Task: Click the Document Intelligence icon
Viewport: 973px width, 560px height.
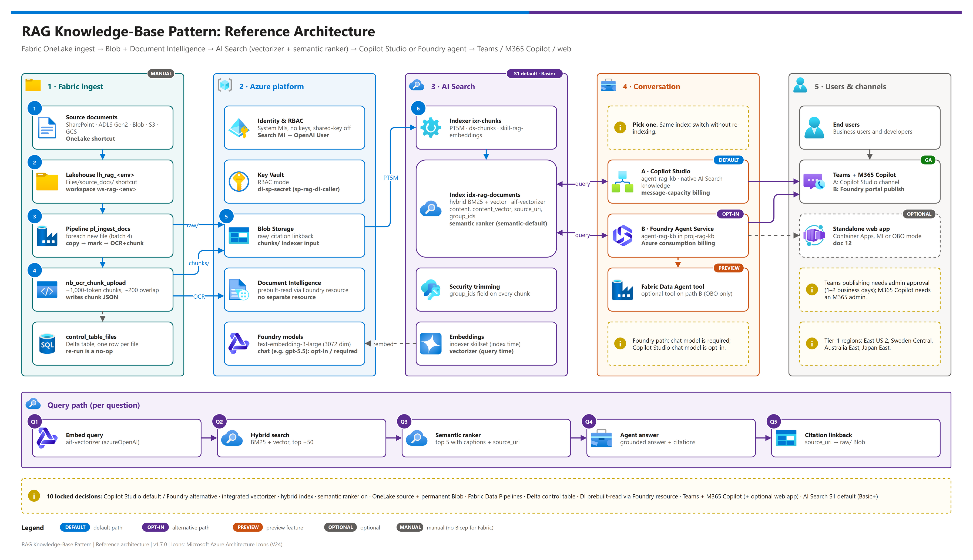Action: (239, 290)
